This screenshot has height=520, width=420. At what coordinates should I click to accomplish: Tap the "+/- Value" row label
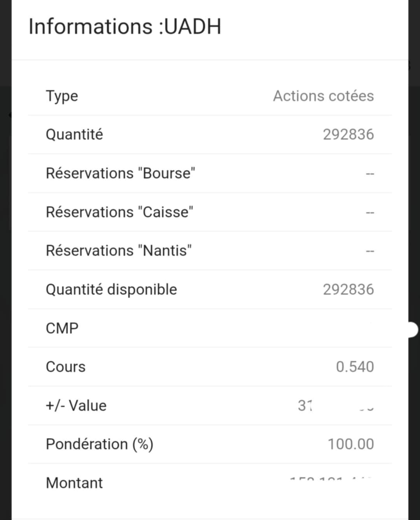[x=76, y=406]
